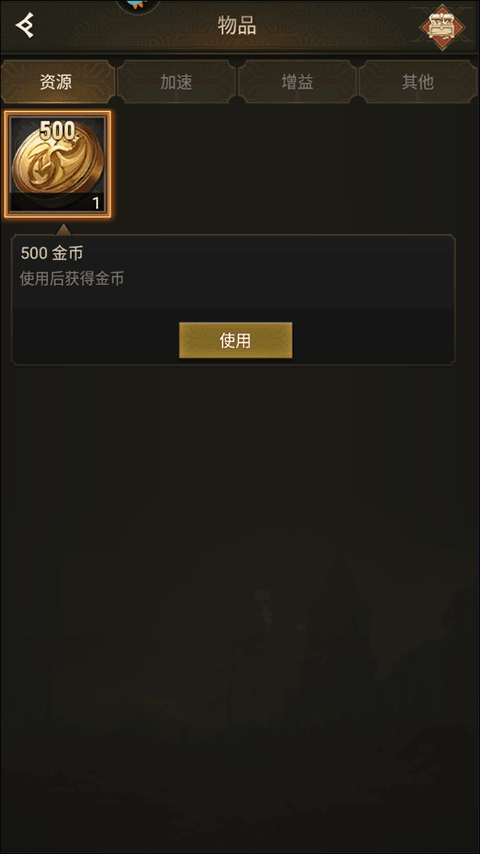Switch to the 增益 tab

[x=297, y=82]
